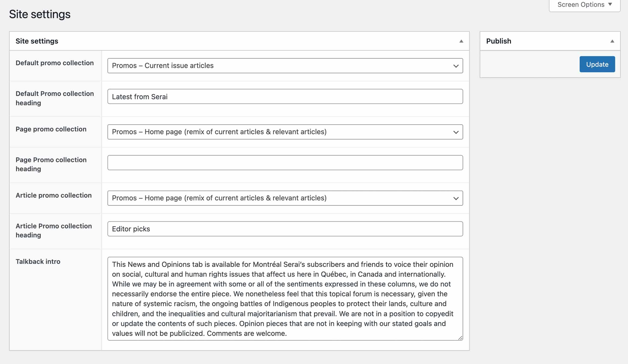
Task: Collapse the Site settings panel arrow
Action: (461, 41)
